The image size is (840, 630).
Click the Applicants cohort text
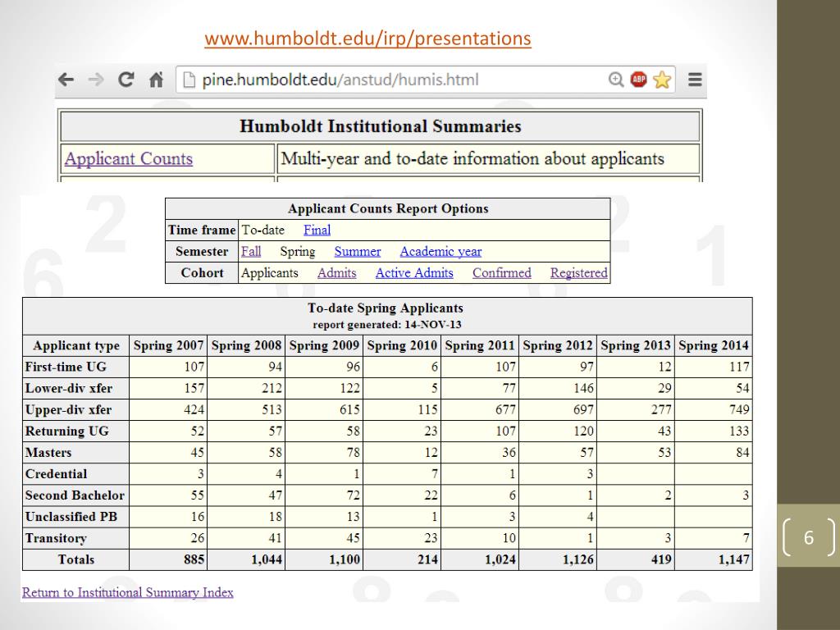click(x=269, y=272)
